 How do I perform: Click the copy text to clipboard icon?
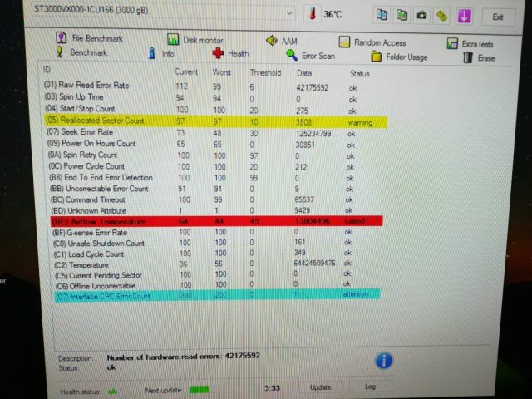coord(382,16)
